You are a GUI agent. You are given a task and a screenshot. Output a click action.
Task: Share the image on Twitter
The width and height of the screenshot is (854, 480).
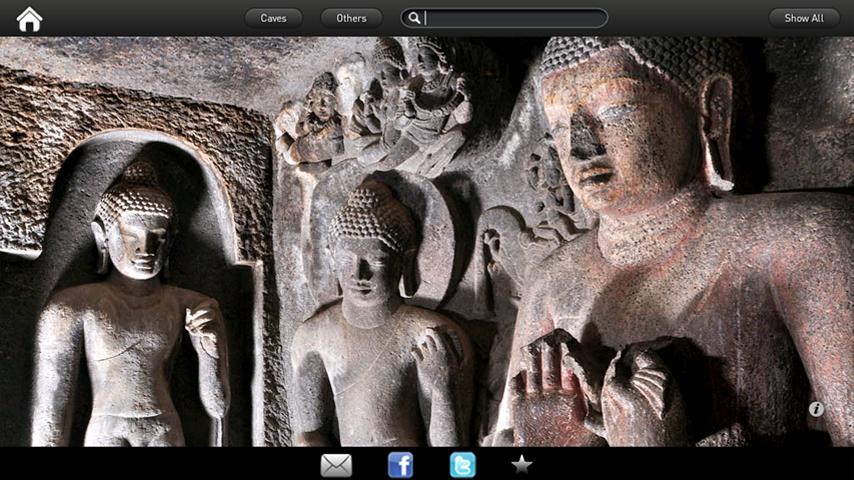tap(462, 465)
